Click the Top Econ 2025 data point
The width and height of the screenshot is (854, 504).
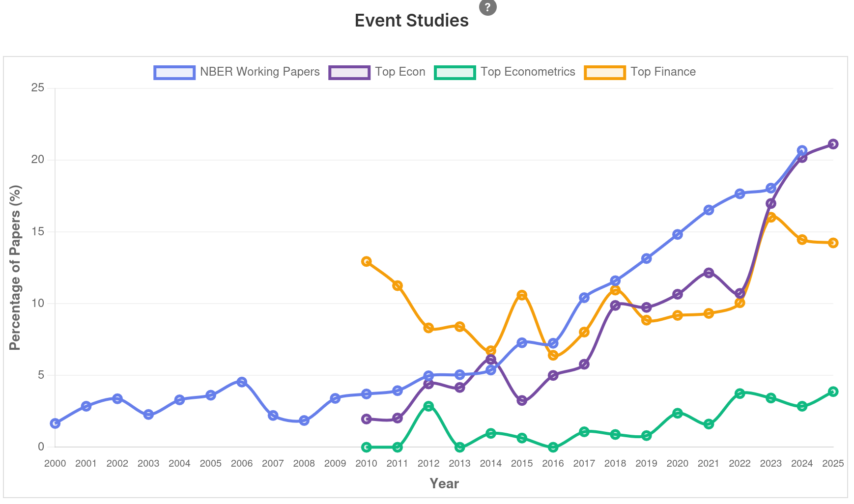pos(833,144)
